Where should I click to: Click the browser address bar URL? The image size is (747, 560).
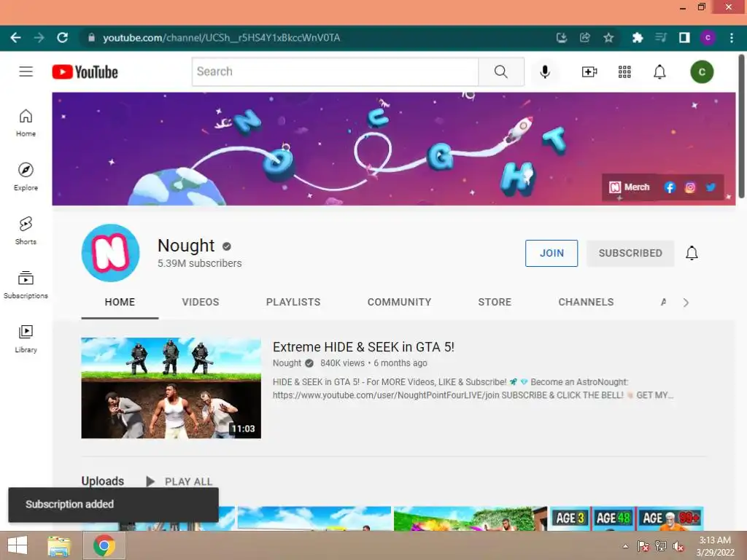221,38
